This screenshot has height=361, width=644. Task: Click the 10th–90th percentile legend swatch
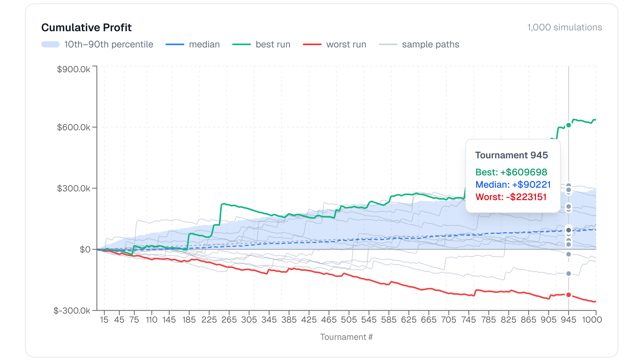[x=50, y=44]
